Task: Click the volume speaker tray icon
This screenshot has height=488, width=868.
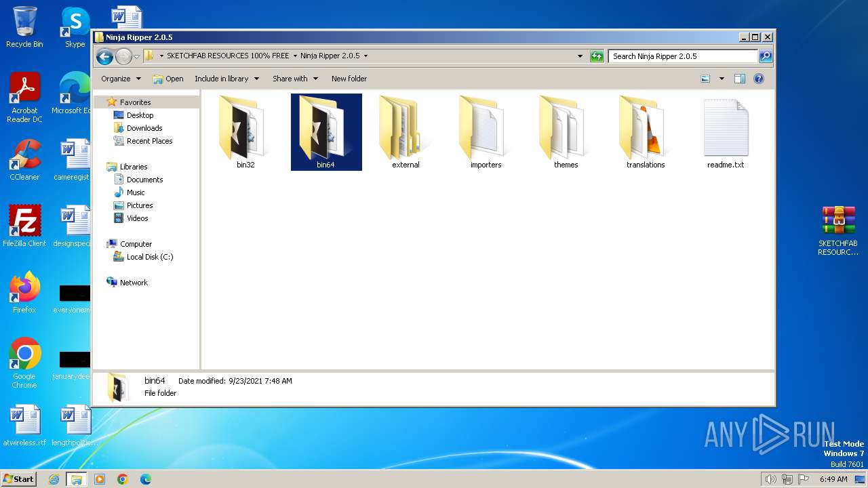Action: (x=770, y=479)
